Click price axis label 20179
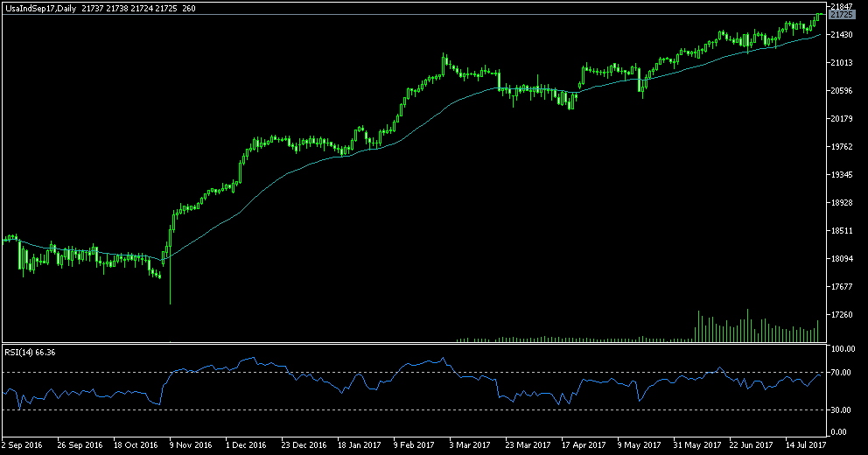The width and height of the screenshot is (868, 455). (842, 118)
